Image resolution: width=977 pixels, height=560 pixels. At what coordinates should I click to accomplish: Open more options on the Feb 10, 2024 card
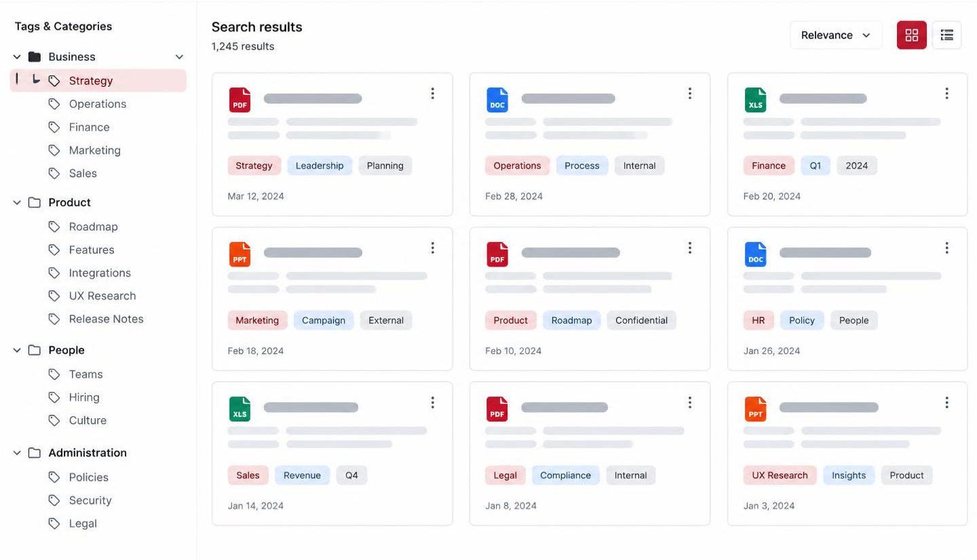click(690, 248)
